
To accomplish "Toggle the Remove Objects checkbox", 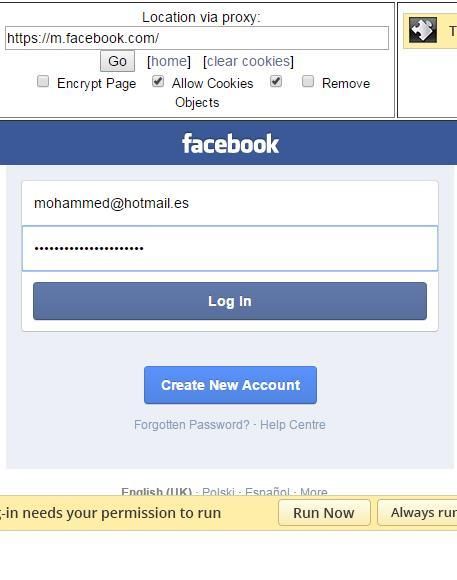I will click(x=308, y=81).
